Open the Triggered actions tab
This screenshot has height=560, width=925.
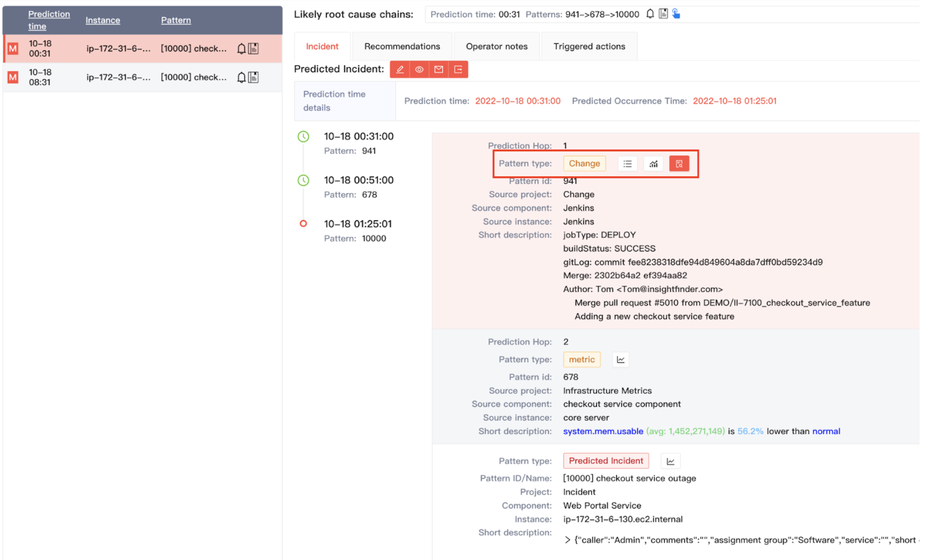tap(589, 46)
